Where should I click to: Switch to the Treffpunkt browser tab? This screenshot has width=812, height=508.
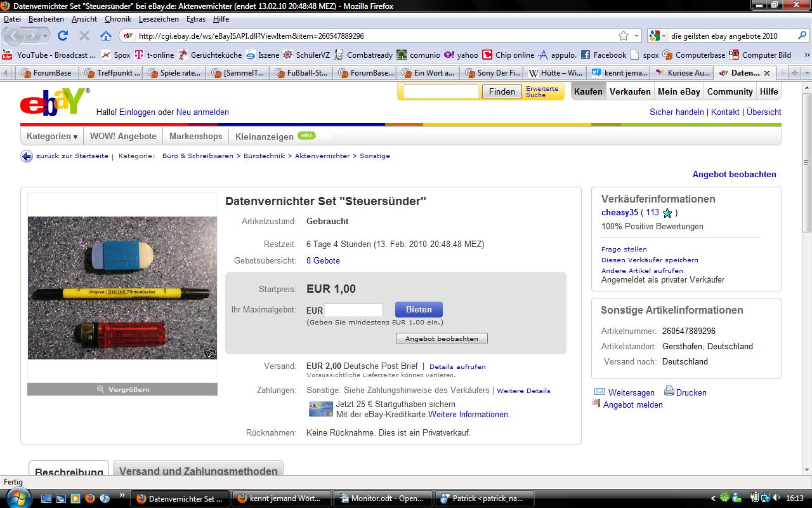click(111, 73)
